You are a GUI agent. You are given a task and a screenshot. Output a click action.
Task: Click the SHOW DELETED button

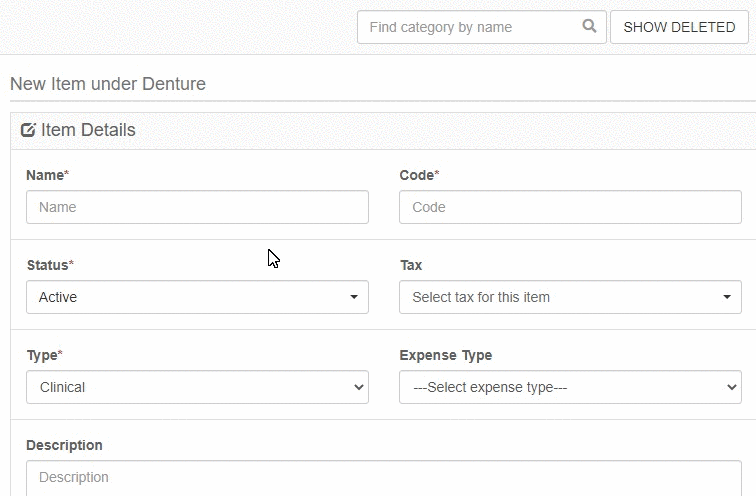(679, 27)
